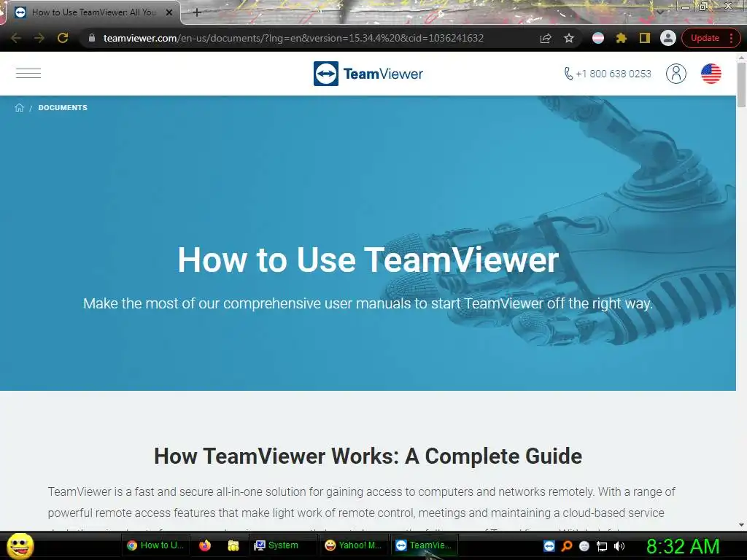Viewport: 747px width, 560px height.
Task: Launch Firefox from the taskbar
Action: click(205, 545)
